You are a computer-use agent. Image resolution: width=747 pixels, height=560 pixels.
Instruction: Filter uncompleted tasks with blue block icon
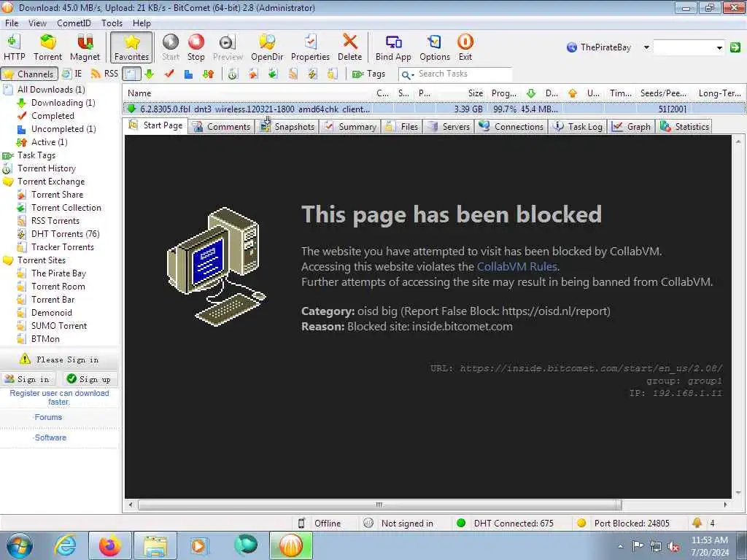[188, 74]
